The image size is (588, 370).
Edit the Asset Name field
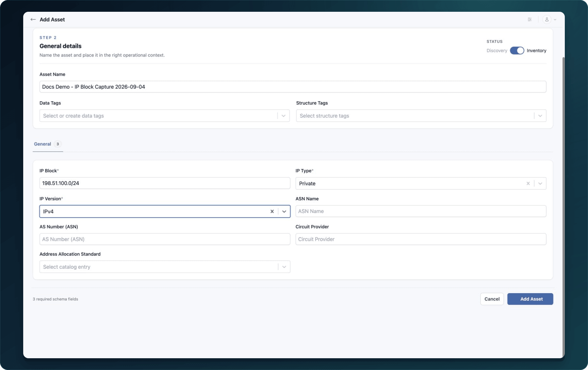293,87
